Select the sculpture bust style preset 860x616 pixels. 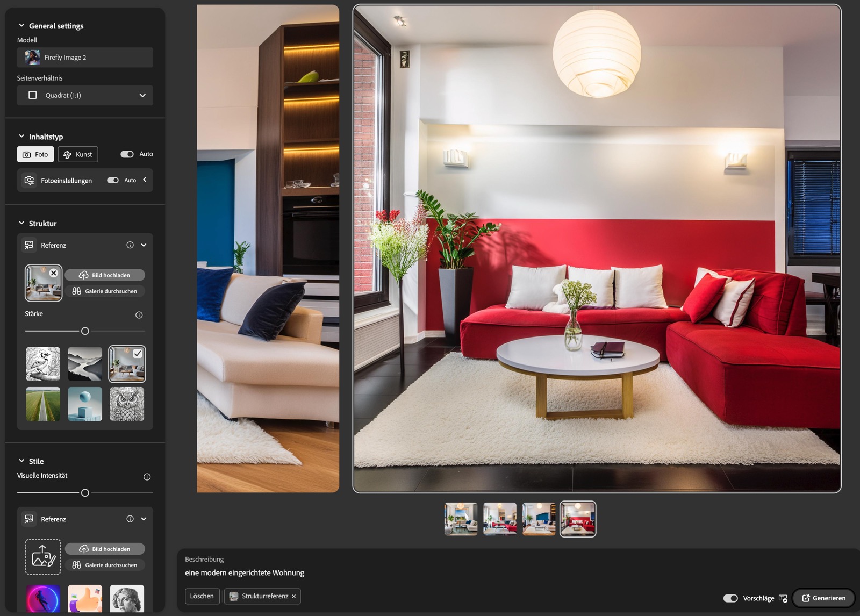pyautogui.click(x=127, y=599)
